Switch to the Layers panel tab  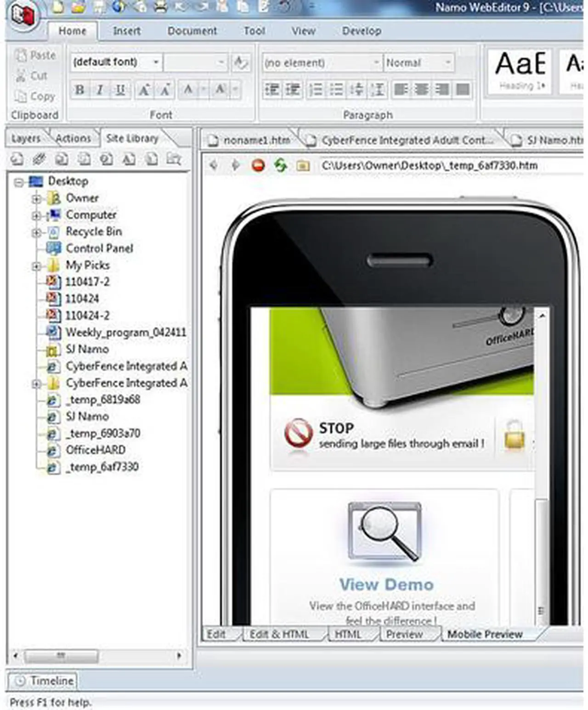point(26,138)
